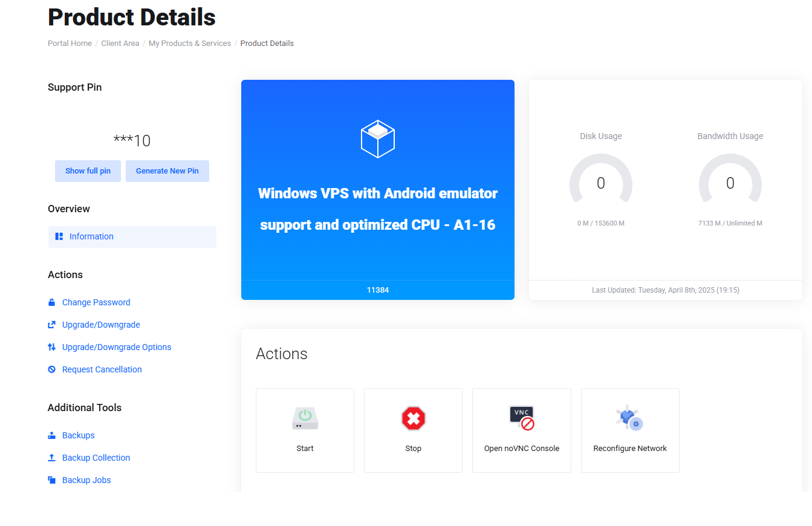
Task: Go to Client Area breadcrumb
Action: coord(120,44)
